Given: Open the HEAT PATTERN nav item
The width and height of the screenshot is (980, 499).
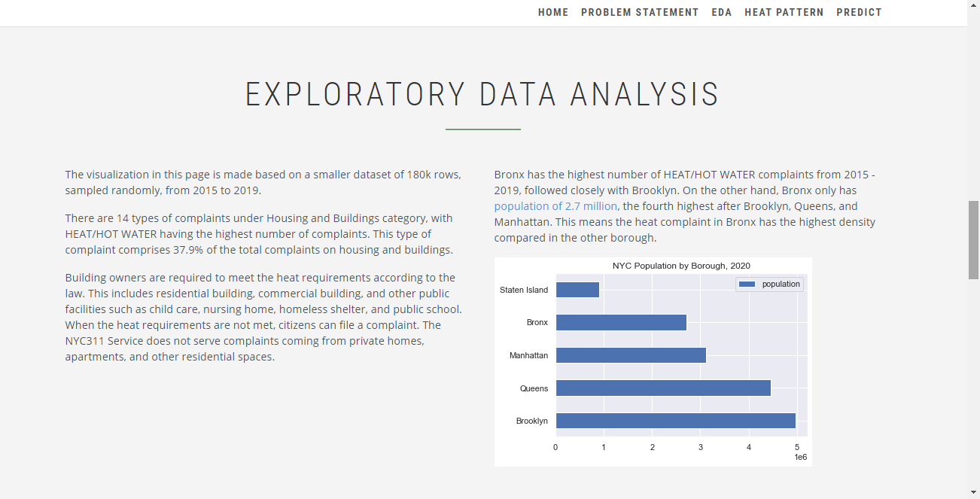Looking at the screenshot, I should (784, 12).
